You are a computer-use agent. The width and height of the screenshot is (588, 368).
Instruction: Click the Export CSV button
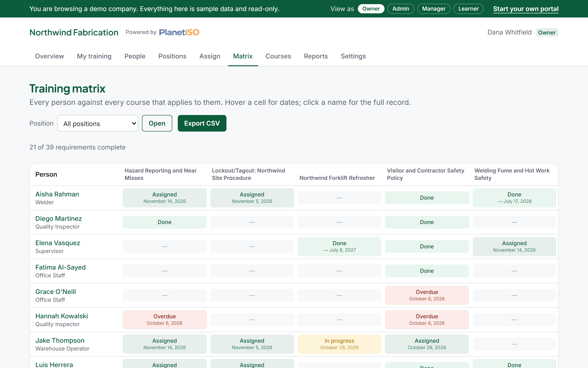[202, 124]
